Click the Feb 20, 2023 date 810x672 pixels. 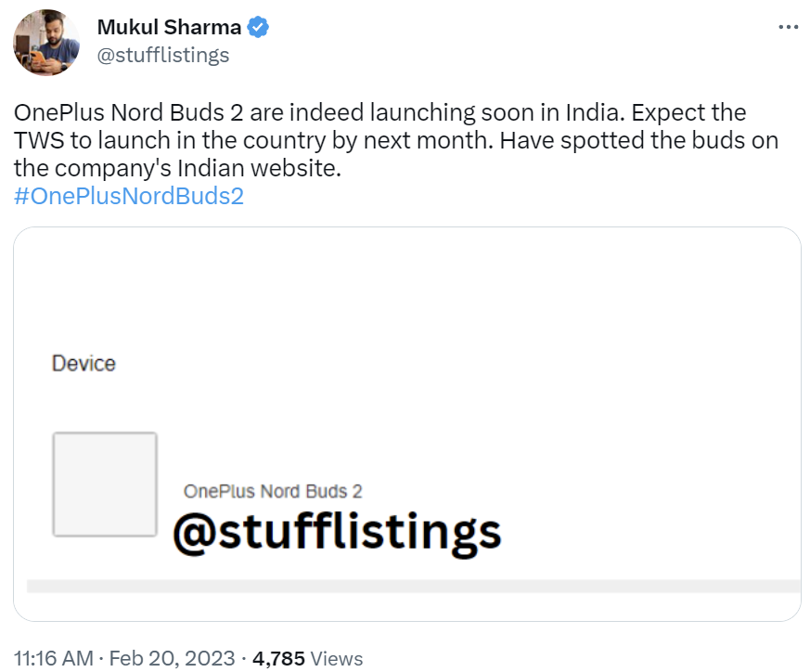[x=172, y=658]
